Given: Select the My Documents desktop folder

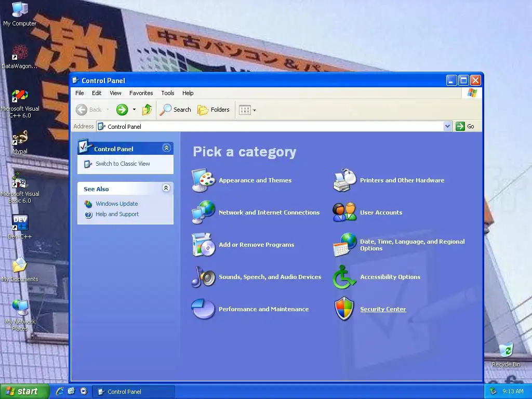Looking at the screenshot, I should 20,270.
